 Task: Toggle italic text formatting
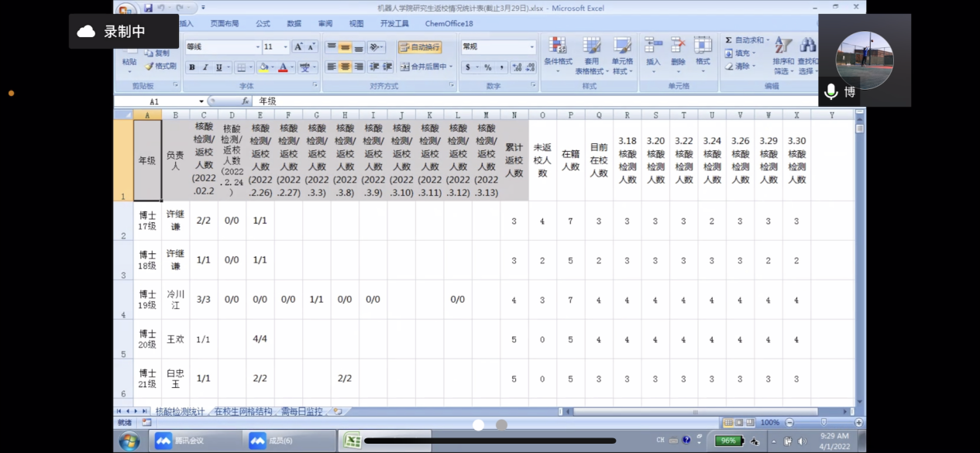click(x=206, y=67)
